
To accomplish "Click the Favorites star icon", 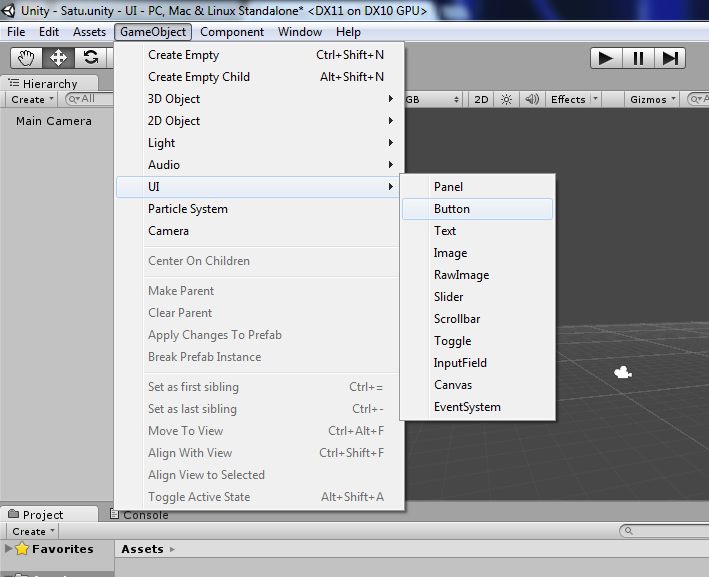I will [x=22, y=549].
